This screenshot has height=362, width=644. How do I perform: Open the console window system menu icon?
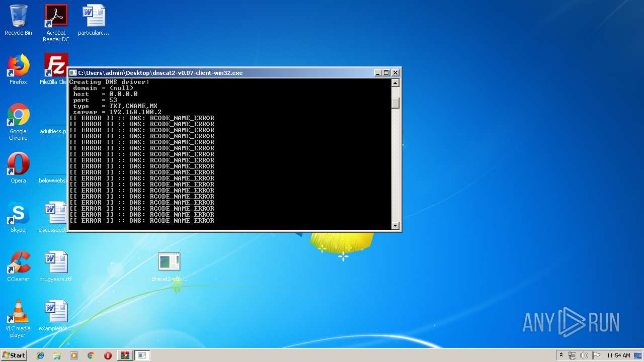[73, 73]
